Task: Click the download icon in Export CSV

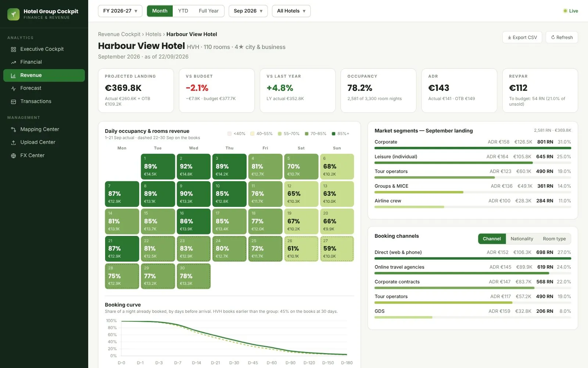Action: [510, 38]
